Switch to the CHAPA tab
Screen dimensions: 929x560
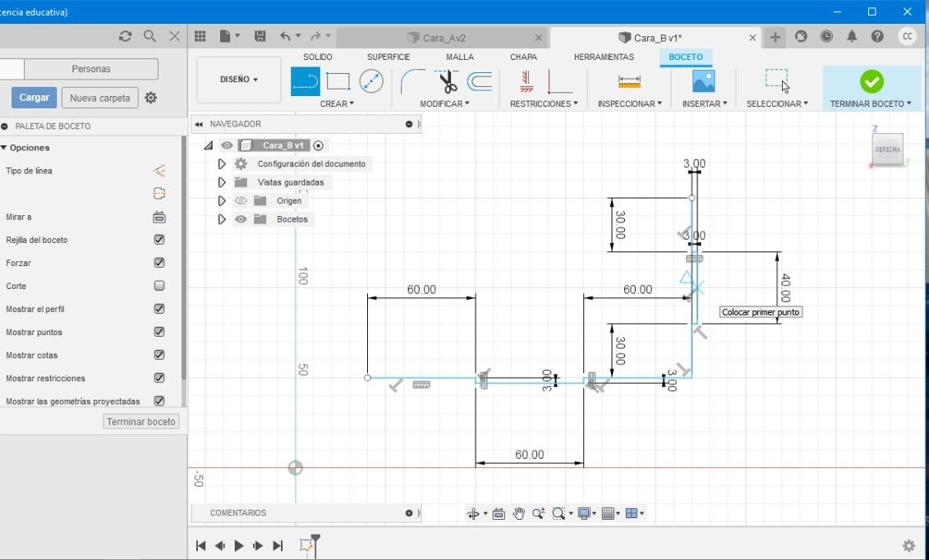point(523,57)
